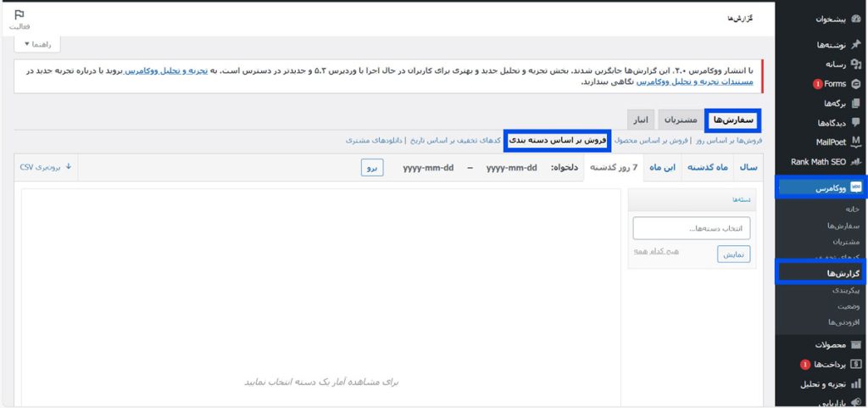868x408 pixels.
Task: Open پیکربندی settings in sidebar submenu
Action: [x=846, y=290]
